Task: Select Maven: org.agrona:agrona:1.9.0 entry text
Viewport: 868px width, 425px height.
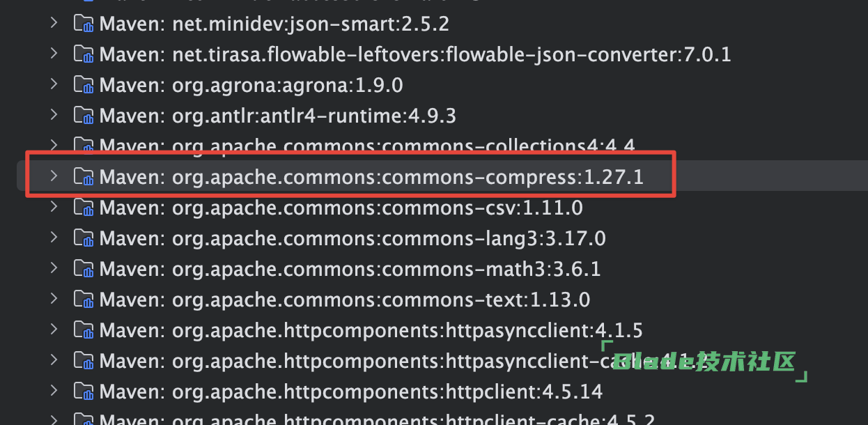Action: pyautogui.click(x=251, y=86)
